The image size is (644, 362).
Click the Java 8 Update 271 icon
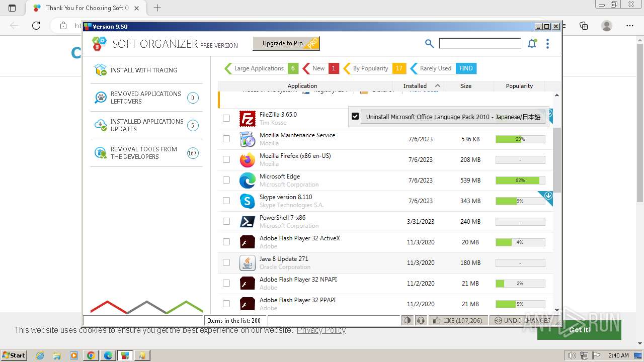coord(247,263)
